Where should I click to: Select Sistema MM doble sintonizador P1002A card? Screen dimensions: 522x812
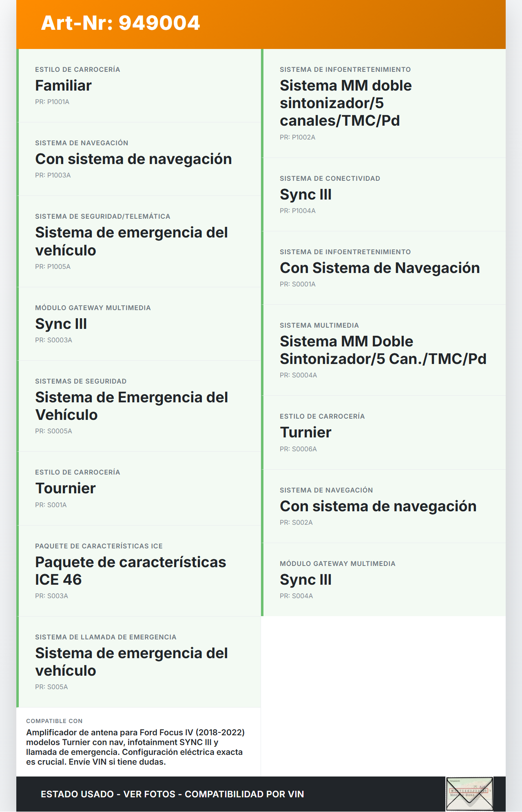coord(383,103)
